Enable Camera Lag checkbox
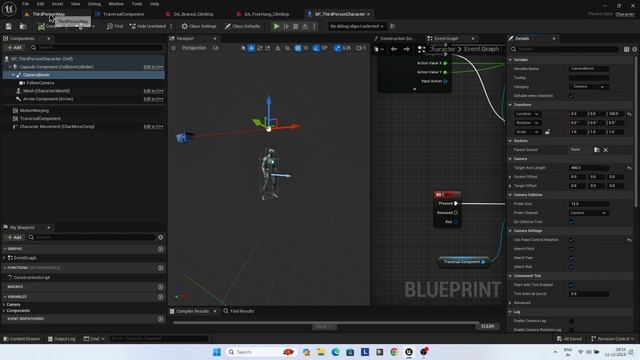This screenshot has height=360, width=640. click(571, 321)
